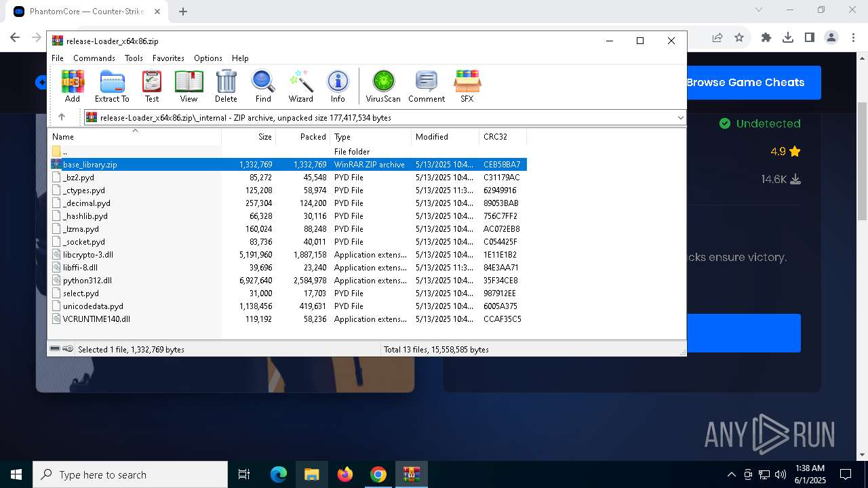Open Microsoft Edge from taskbar

pos(279,474)
